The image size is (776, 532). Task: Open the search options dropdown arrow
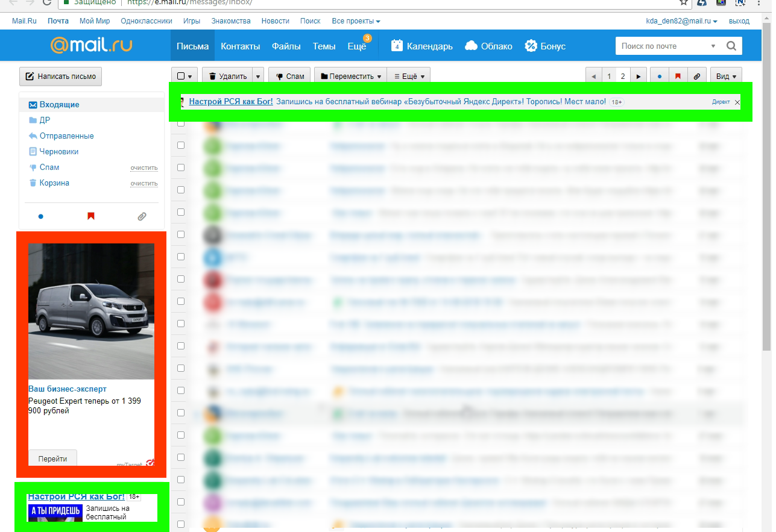pos(713,46)
